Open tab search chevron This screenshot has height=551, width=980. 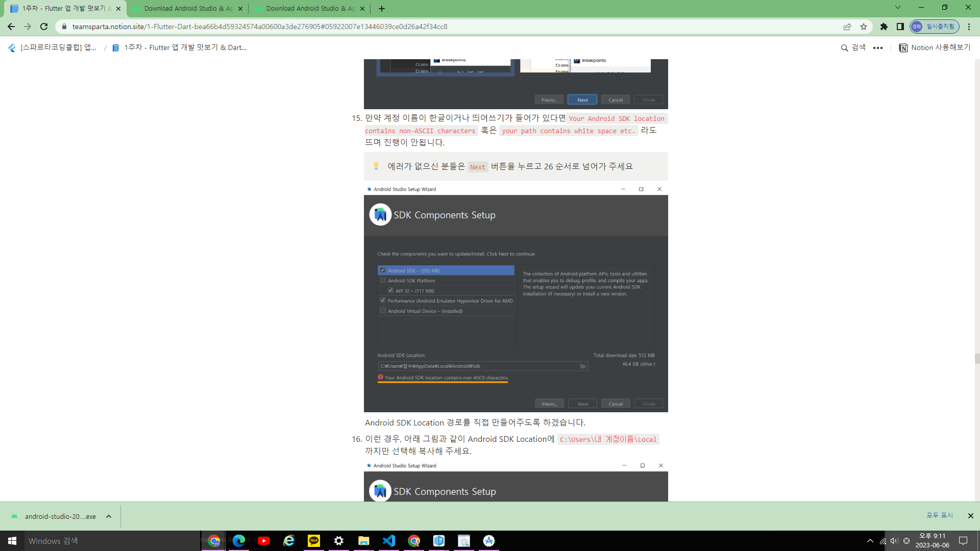coord(898,7)
